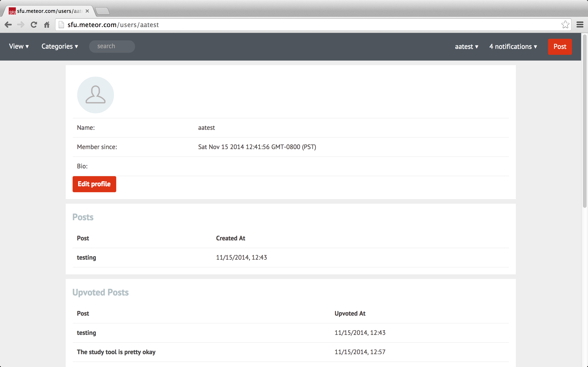Screen dimensions: 588x367
Task: Click the browser back arrow
Action: pyautogui.click(x=8, y=25)
